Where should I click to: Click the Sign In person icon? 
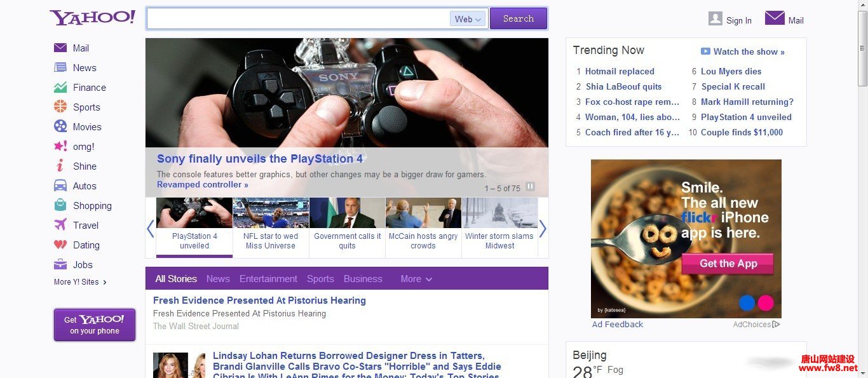tap(715, 19)
